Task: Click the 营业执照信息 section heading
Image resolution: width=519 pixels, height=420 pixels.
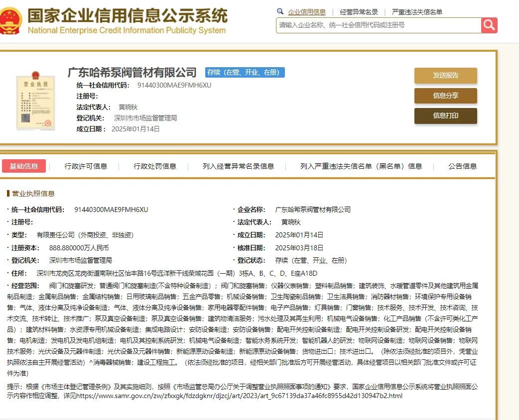Action: 33,194
